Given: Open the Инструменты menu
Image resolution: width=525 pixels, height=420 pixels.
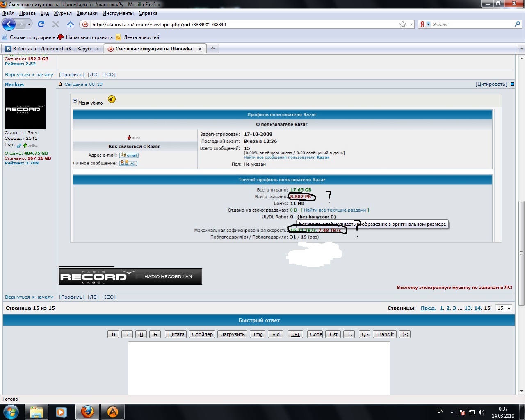Looking at the screenshot, I should [x=118, y=13].
